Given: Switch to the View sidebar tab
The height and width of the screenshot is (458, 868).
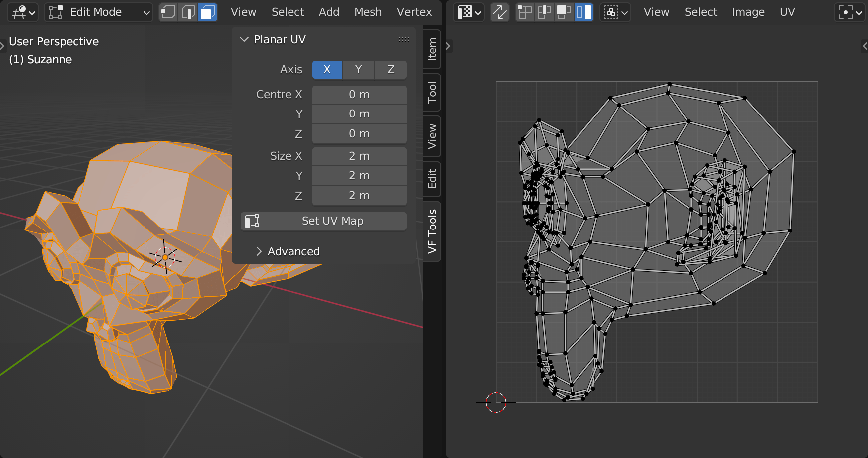Looking at the screenshot, I should tap(432, 136).
